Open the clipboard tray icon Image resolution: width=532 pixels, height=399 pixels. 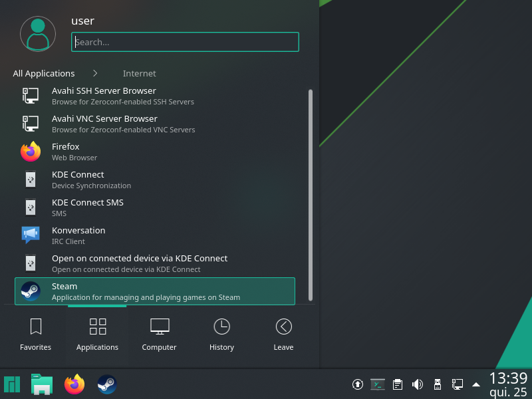397,384
